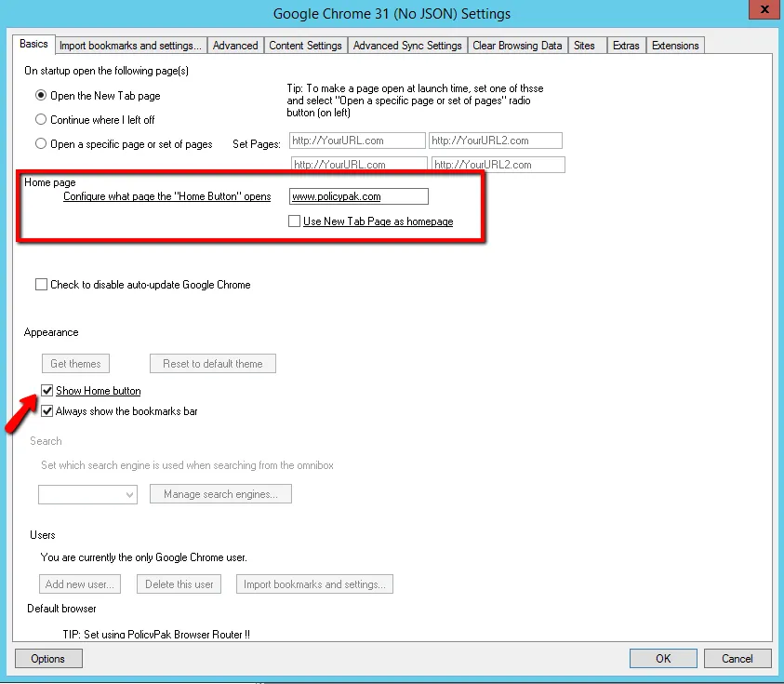
Task: Select Open the New Tab page radio
Action: coord(41,96)
